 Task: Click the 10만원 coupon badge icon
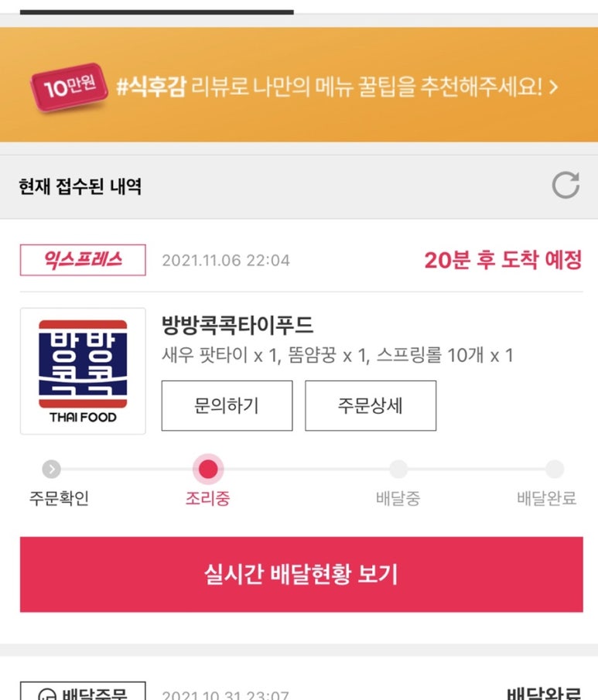[69, 87]
